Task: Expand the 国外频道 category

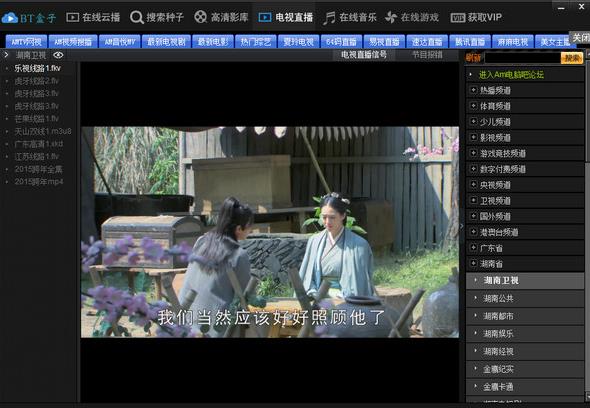Action: pyautogui.click(x=525, y=217)
